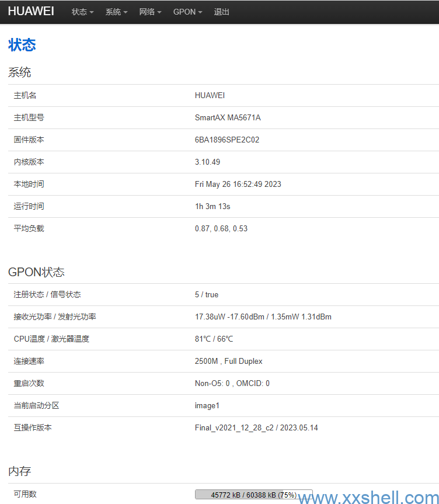Click the 内存 section heading

click(20, 471)
